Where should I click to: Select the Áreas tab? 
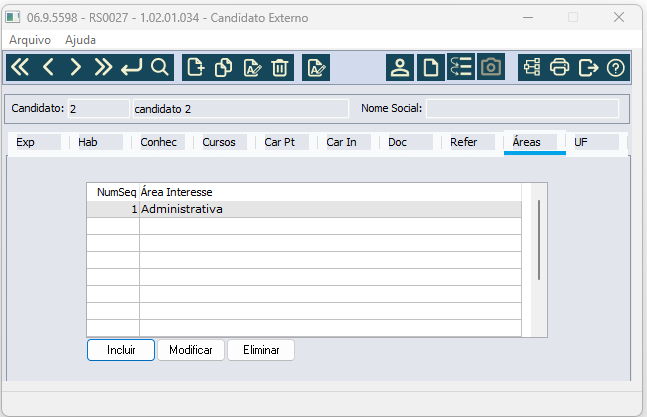pyautogui.click(x=534, y=142)
